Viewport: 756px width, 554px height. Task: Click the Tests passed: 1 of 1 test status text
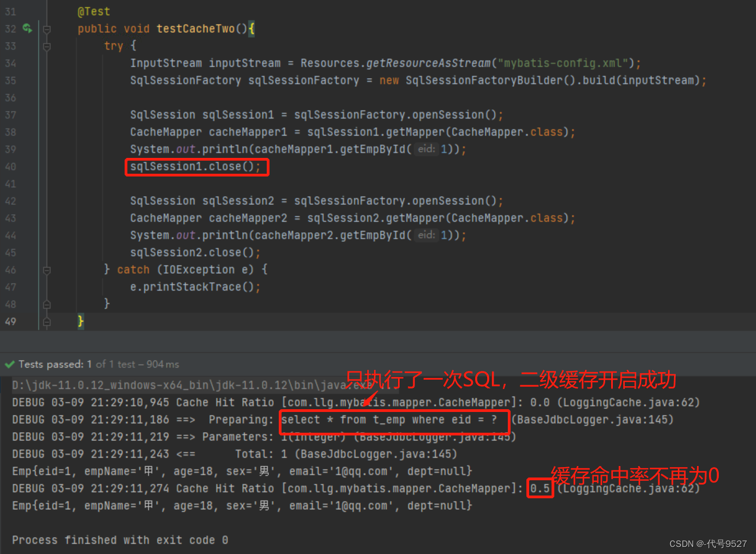point(98,364)
